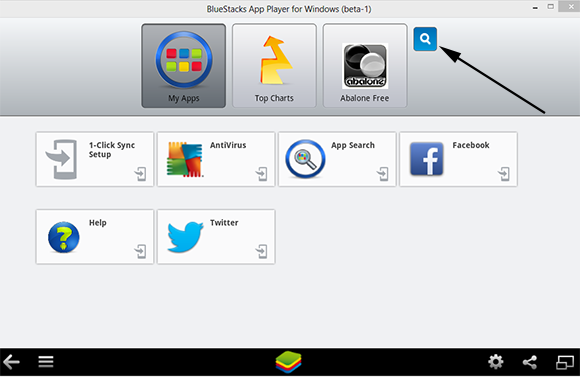Open the My Apps tab

[183, 66]
